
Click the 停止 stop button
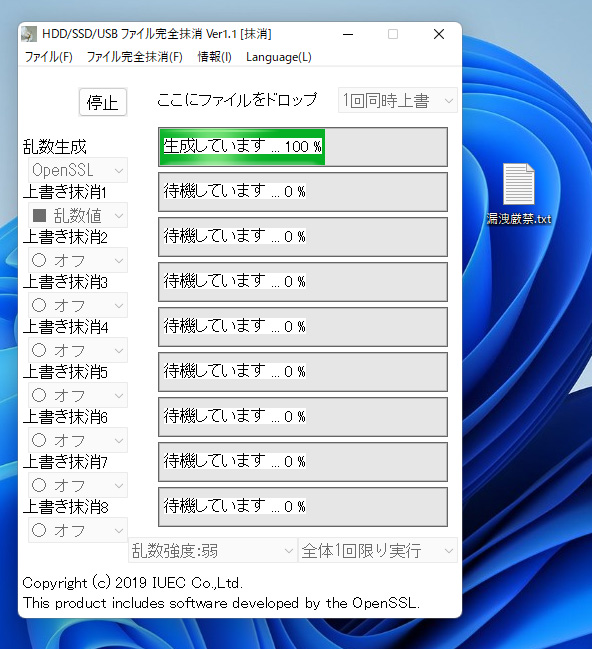pyautogui.click(x=103, y=102)
